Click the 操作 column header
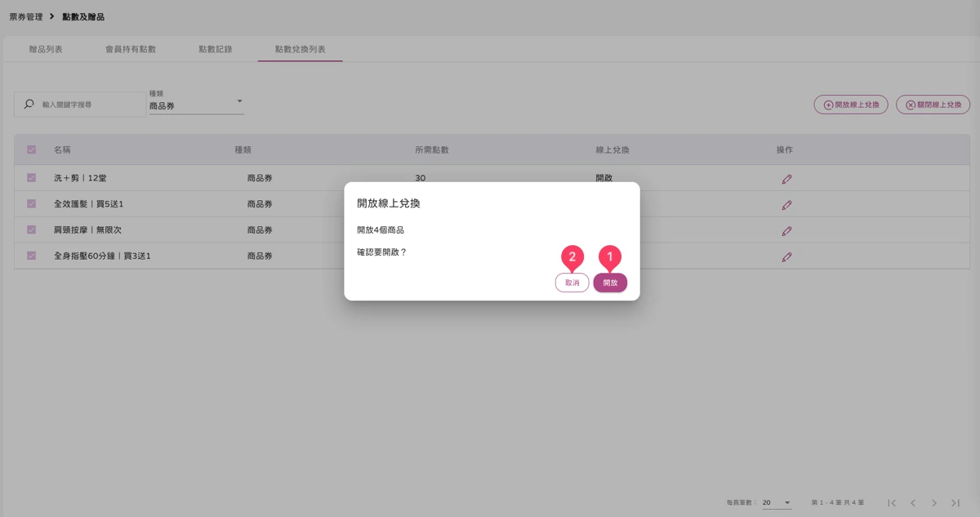This screenshot has width=980, height=517. 785,150
